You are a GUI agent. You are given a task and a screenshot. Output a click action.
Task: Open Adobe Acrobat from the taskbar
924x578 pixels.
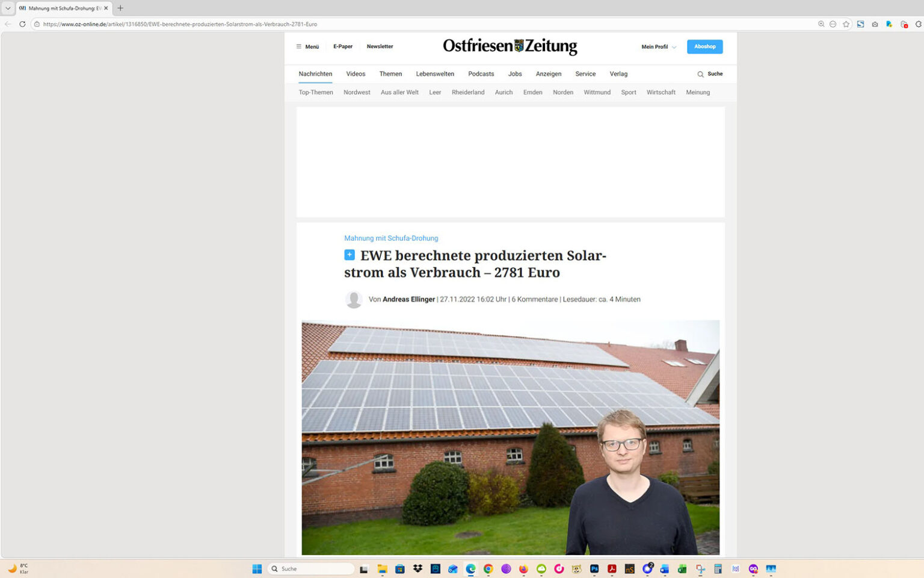[x=611, y=568]
